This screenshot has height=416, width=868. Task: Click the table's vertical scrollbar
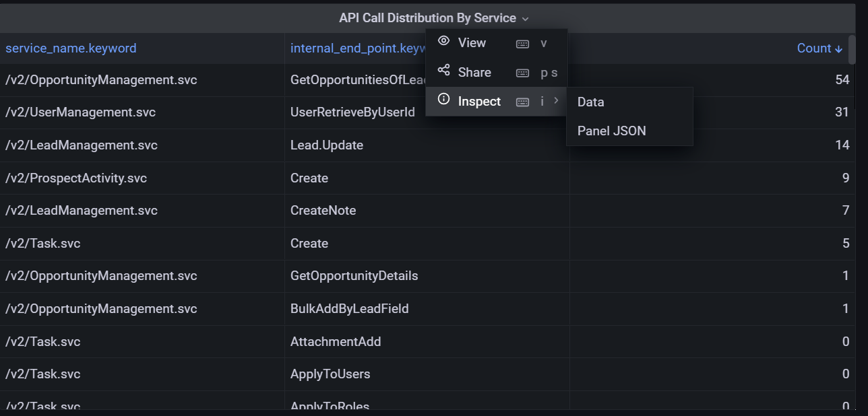point(852,50)
